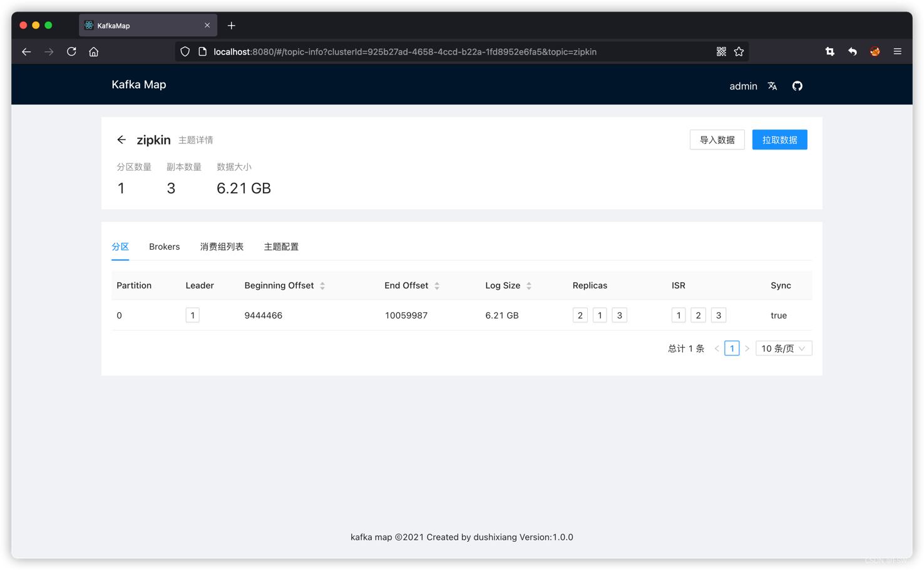The image size is (924, 570).
Task: Click the Partition column header
Action: coord(134,285)
